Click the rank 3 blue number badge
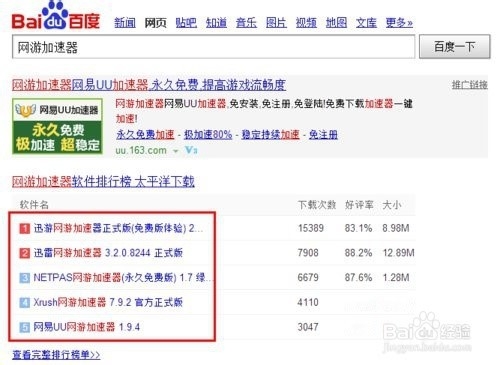500x365 pixels. click(25, 278)
